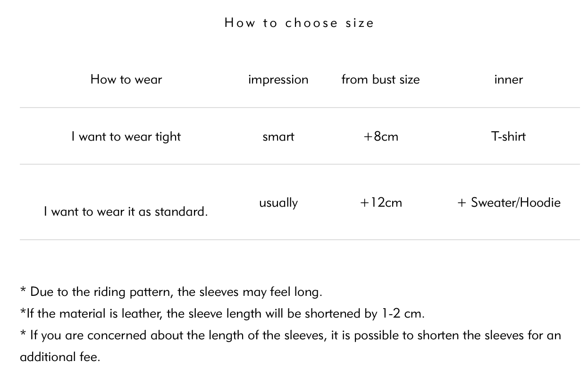Click "I want to wear it as standard."
This screenshot has width=588, height=369.
[x=126, y=211]
